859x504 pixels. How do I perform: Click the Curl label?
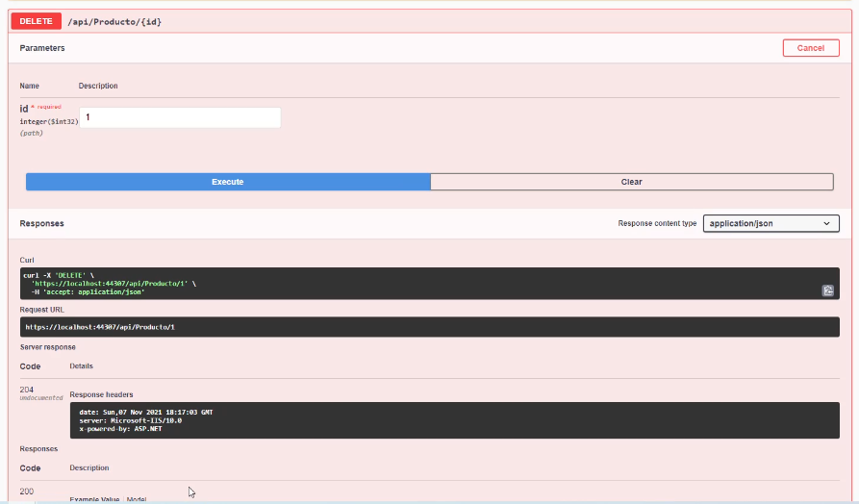[27, 261]
